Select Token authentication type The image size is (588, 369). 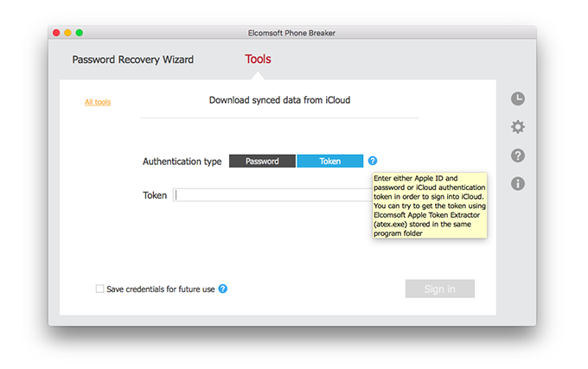[x=330, y=161]
